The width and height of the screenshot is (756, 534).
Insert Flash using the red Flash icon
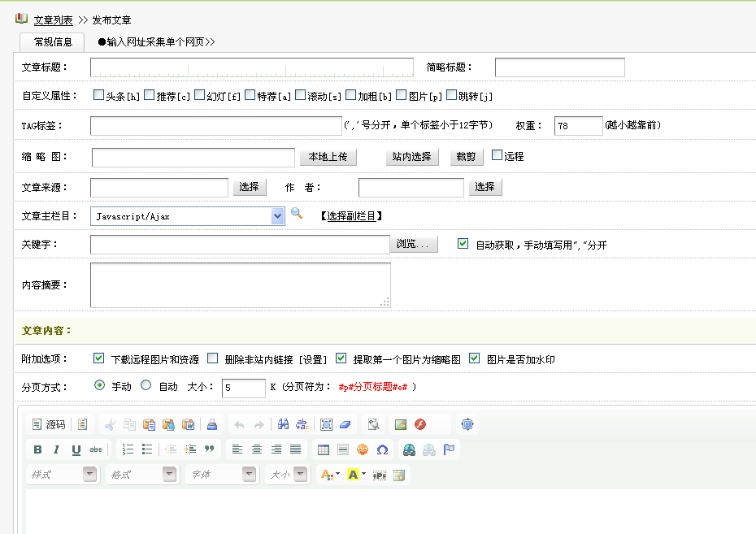click(420, 424)
